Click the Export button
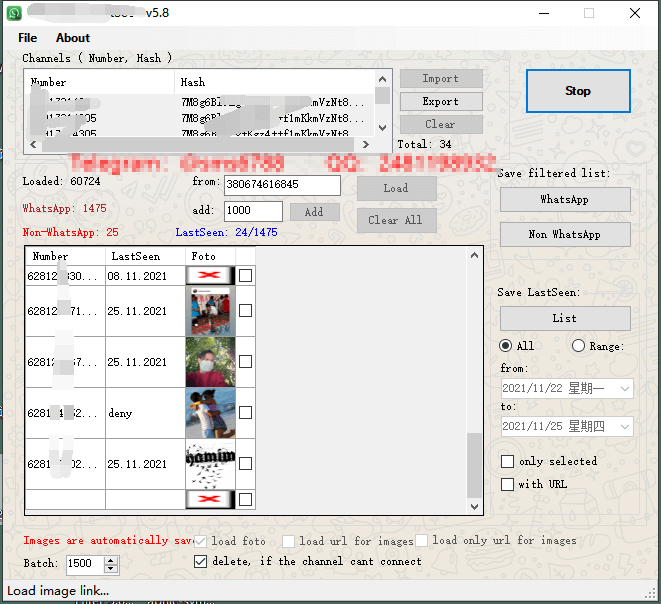The height and width of the screenshot is (604, 661). click(x=441, y=102)
